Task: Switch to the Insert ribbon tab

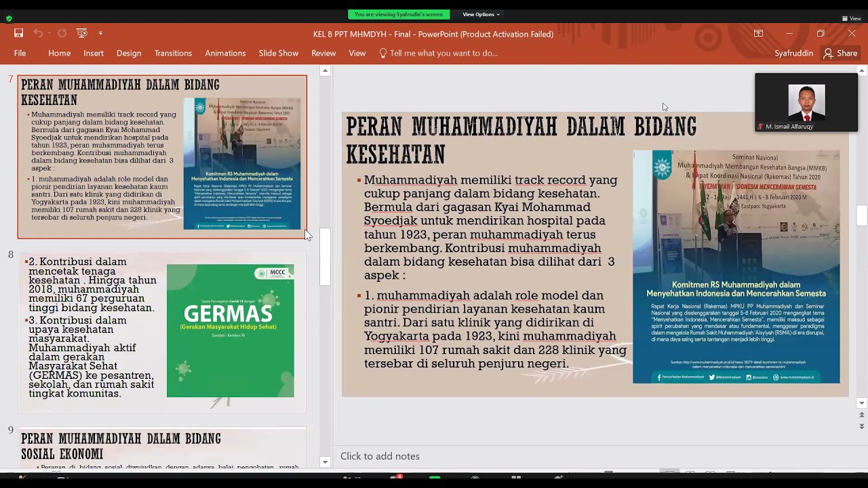Action: tap(94, 53)
